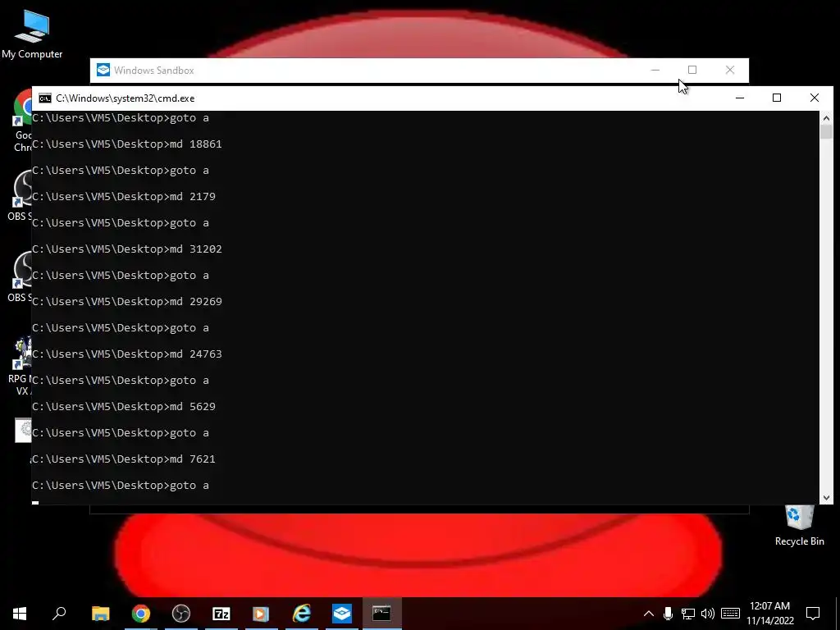Open OBS Studio from the taskbar

pos(181,614)
